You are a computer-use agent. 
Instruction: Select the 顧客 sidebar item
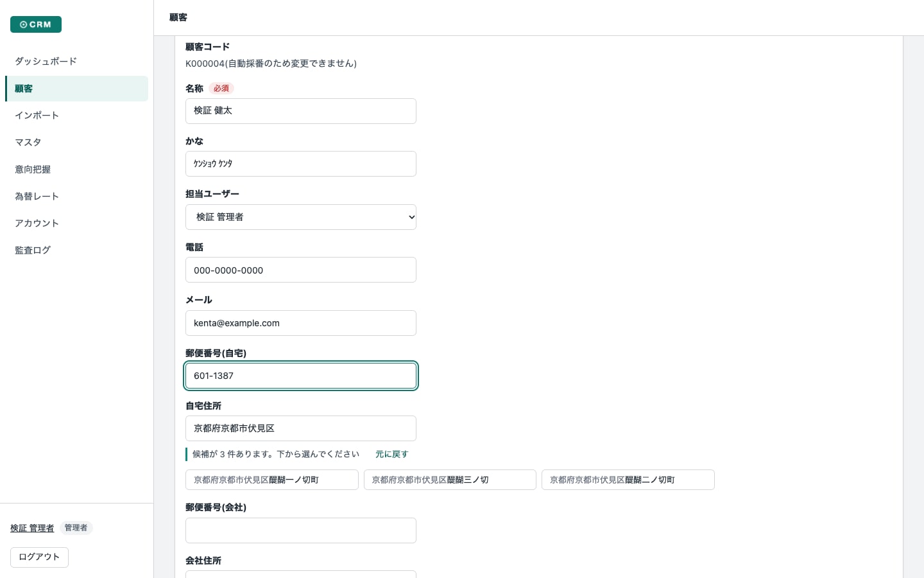click(x=76, y=89)
